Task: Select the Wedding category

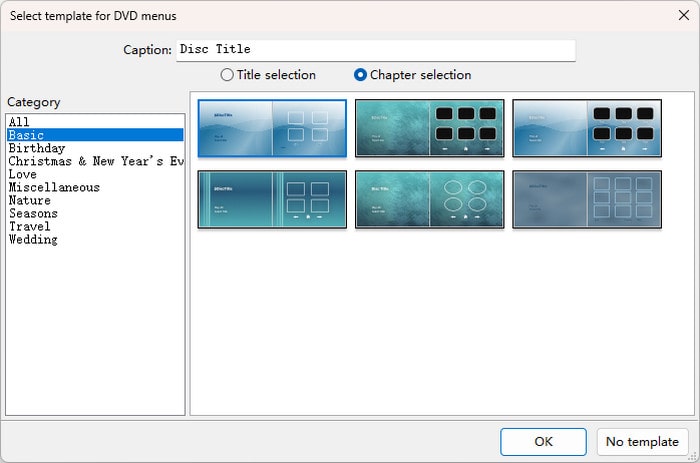Action: [x=33, y=239]
